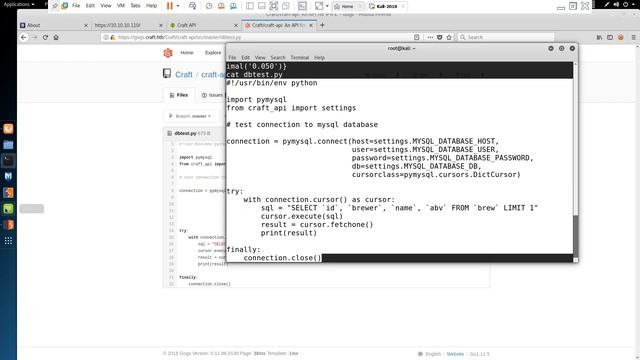The image size is (640, 360).
Task: Bookmark this page with the star
Action: (x=449, y=37)
